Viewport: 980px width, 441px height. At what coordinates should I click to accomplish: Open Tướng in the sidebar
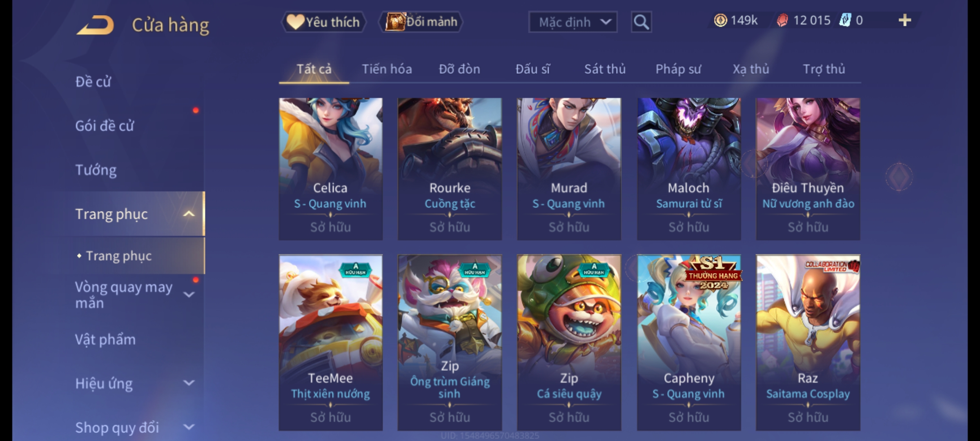[96, 170]
